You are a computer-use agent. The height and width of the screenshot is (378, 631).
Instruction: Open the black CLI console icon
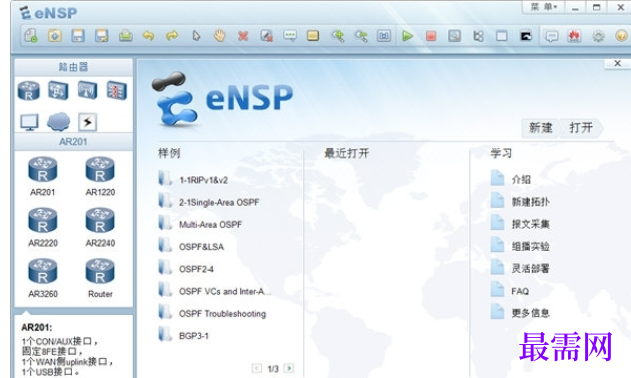[526, 36]
